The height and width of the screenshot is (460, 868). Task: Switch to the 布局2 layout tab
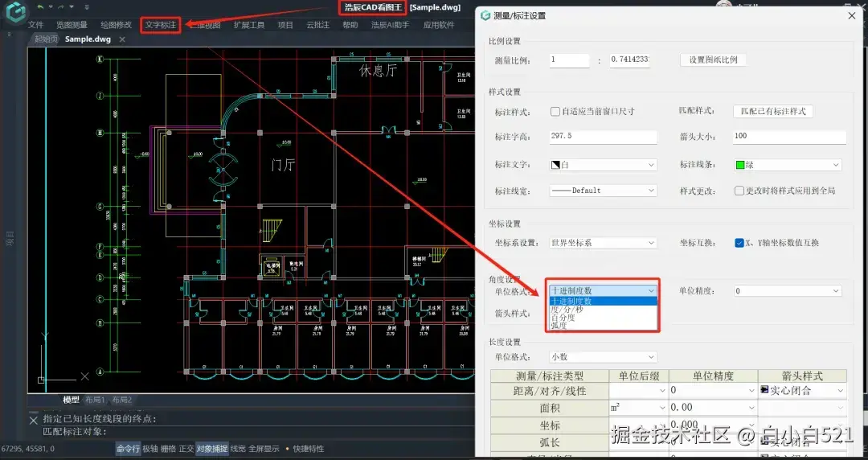pyautogui.click(x=122, y=400)
